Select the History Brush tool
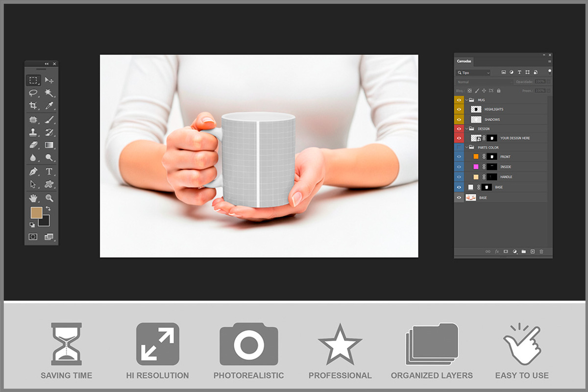Image resolution: width=588 pixels, height=392 pixels. (49, 132)
